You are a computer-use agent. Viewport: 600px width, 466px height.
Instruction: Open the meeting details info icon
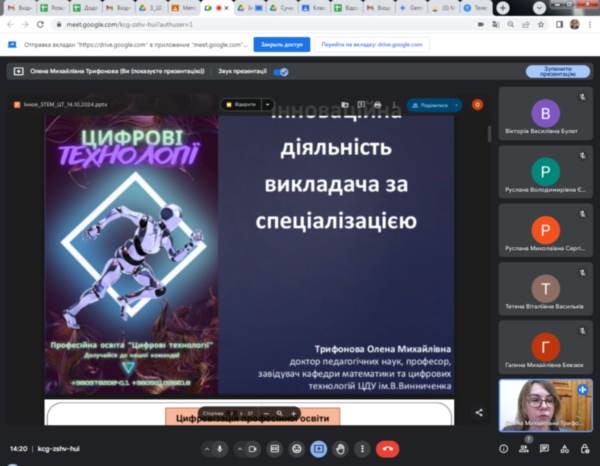point(502,449)
